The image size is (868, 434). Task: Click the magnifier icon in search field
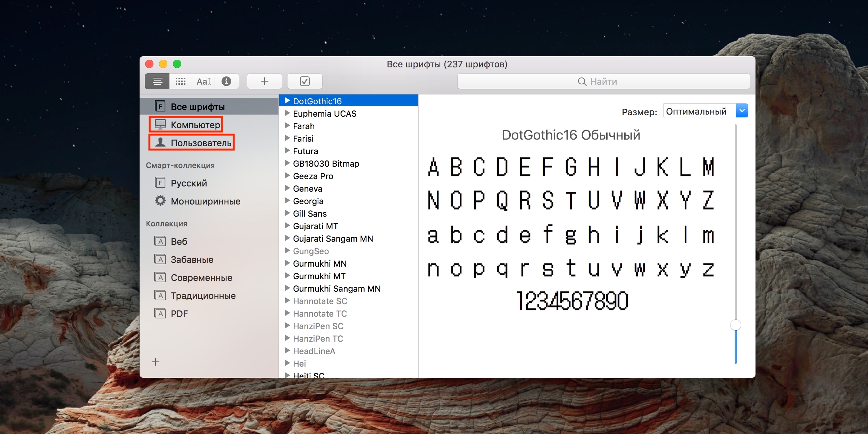pyautogui.click(x=582, y=82)
